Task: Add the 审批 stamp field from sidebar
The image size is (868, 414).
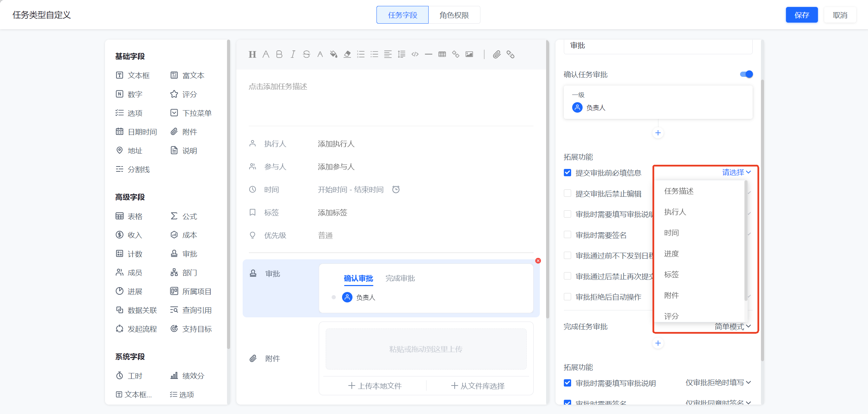Action: click(x=184, y=254)
